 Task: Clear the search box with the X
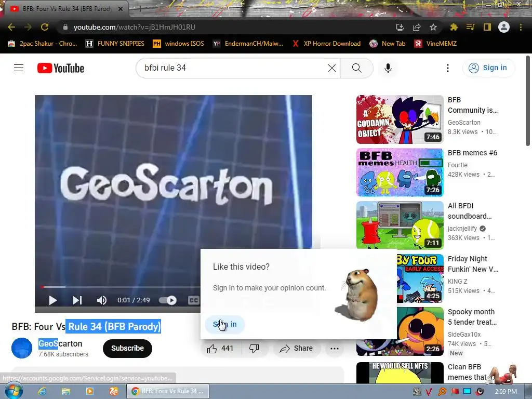(332, 68)
